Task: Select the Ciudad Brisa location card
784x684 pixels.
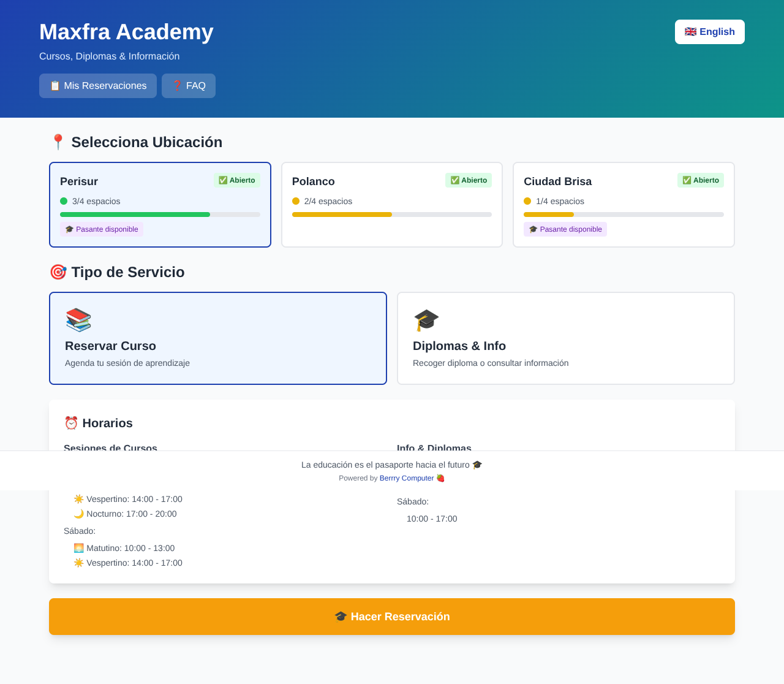Action: 624,205
